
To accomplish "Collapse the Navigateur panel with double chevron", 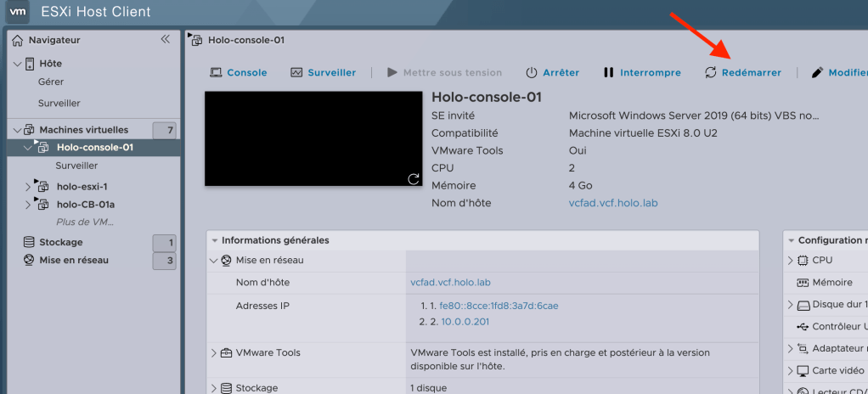I will (166, 39).
